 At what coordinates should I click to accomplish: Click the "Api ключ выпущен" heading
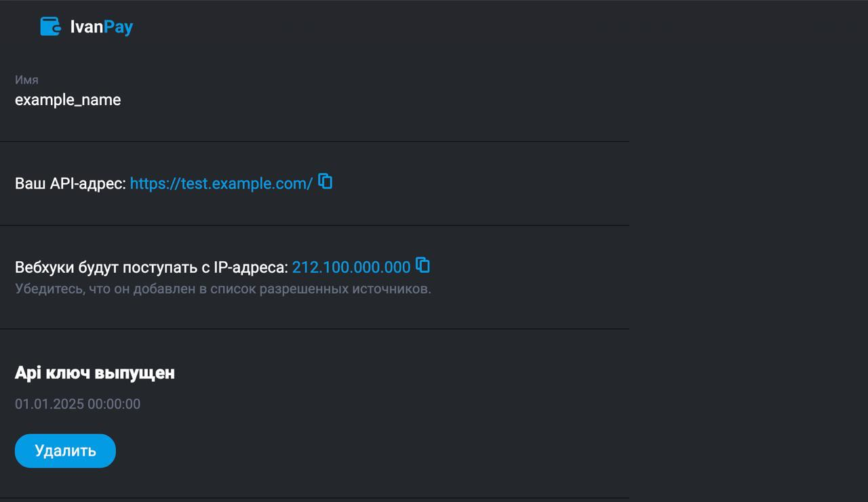point(95,372)
